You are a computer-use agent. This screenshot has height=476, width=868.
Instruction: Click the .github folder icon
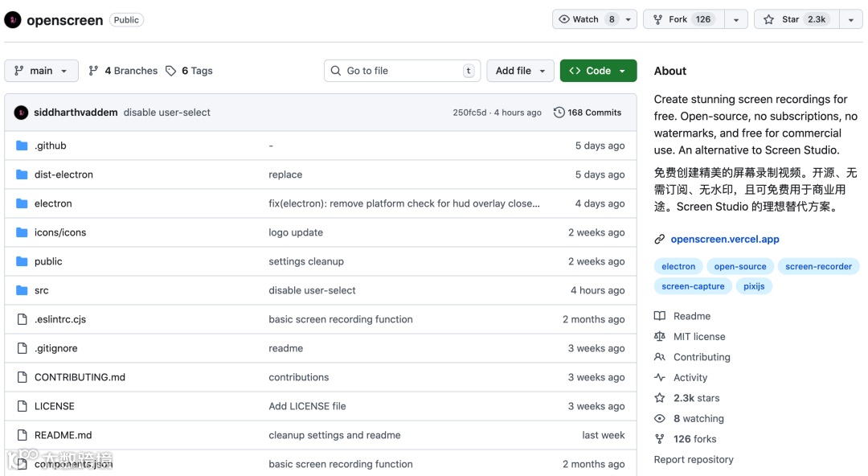23,146
